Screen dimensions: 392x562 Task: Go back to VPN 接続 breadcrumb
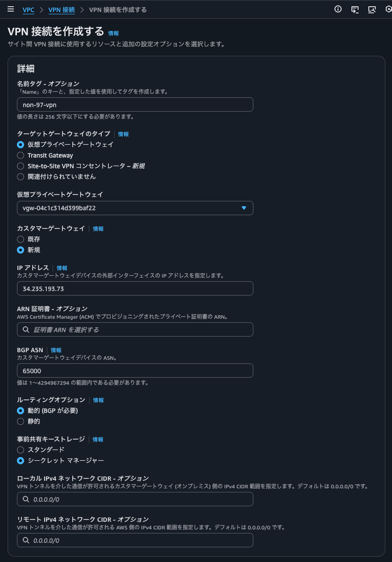pyautogui.click(x=61, y=9)
